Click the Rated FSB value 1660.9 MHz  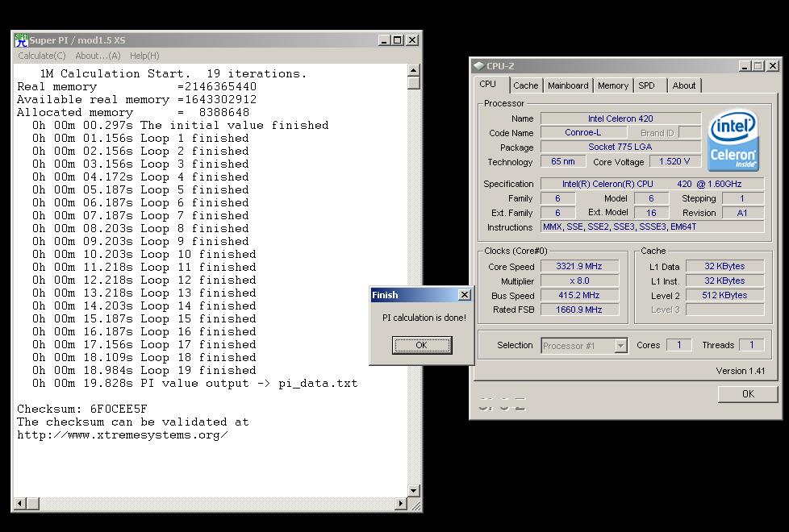pos(579,310)
